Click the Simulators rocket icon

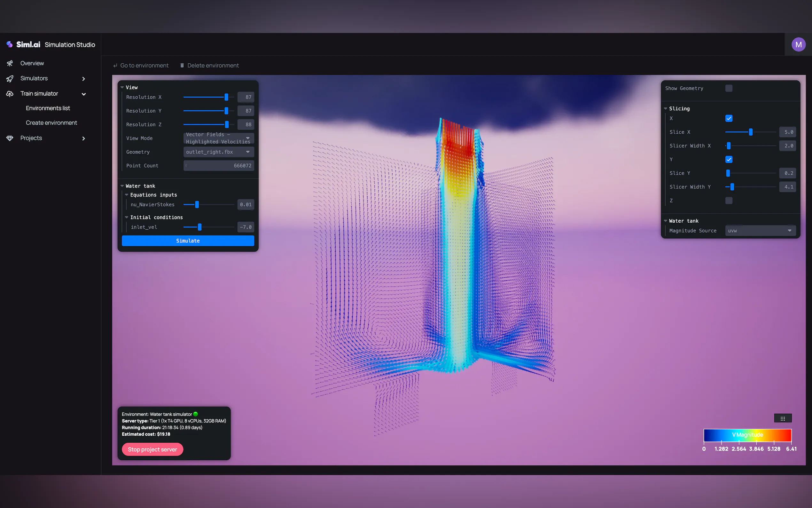(x=10, y=78)
